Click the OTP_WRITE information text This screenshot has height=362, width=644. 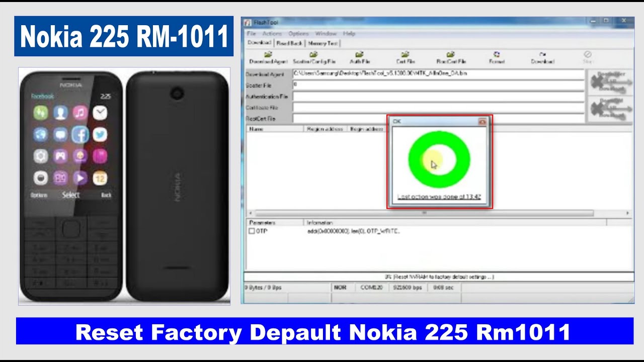tap(353, 231)
